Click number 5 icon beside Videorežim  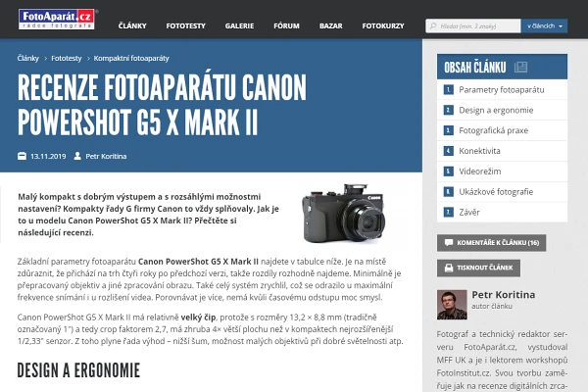pos(449,171)
